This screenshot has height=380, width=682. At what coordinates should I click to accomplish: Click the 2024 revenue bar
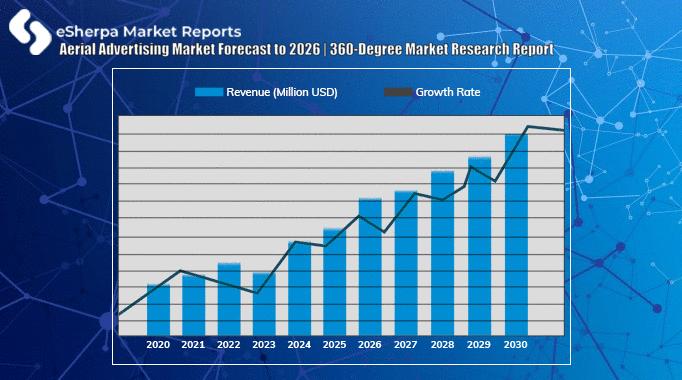point(299,288)
